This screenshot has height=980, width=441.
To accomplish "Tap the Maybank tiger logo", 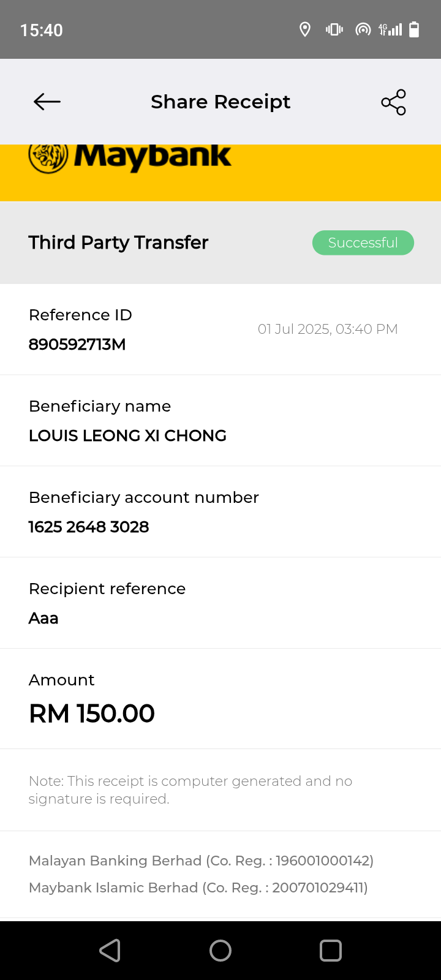I will click(48, 158).
